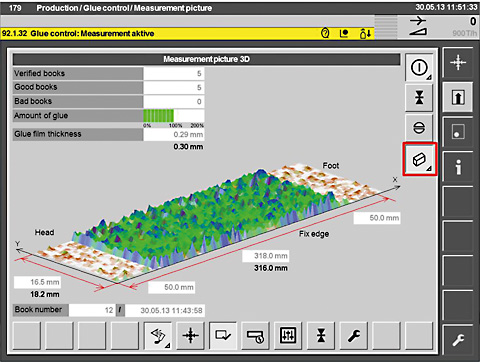Select the circle with horizontal line icon
480x362 pixels.
pos(419,128)
